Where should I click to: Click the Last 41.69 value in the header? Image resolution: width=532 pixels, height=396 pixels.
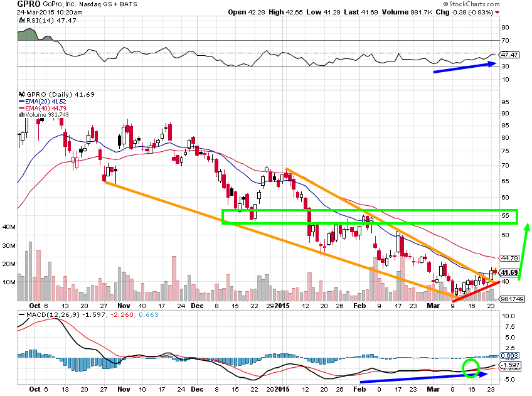pos(361,12)
